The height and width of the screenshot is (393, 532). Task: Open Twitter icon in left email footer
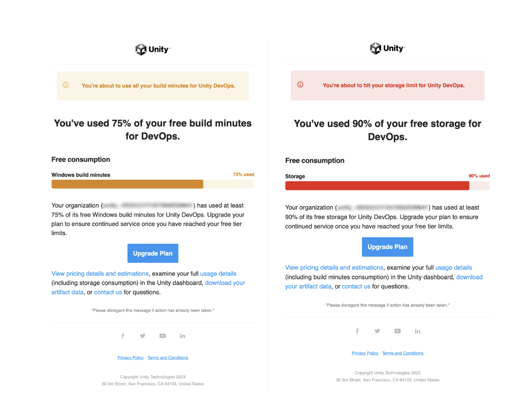tap(143, 336)
